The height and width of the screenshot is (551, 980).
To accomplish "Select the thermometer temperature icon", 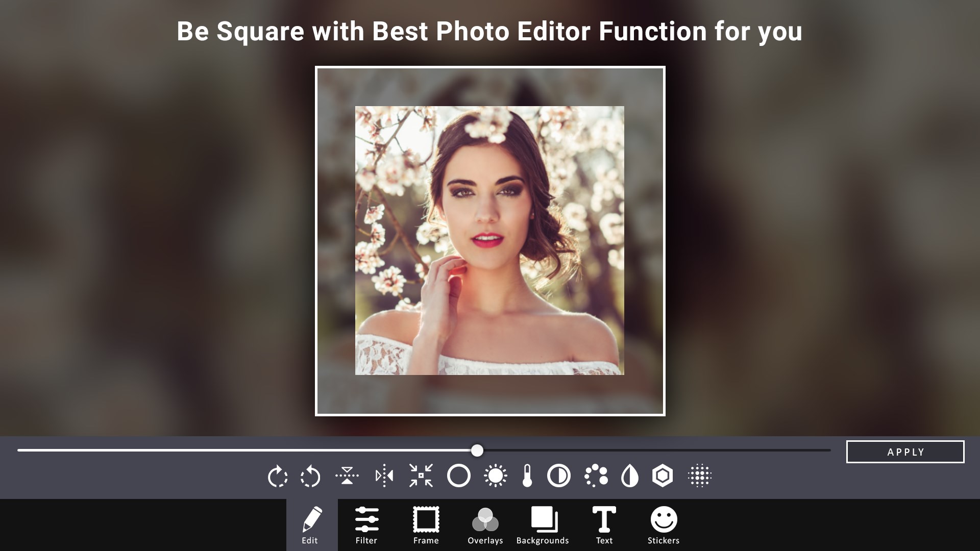I will [527, 475].
